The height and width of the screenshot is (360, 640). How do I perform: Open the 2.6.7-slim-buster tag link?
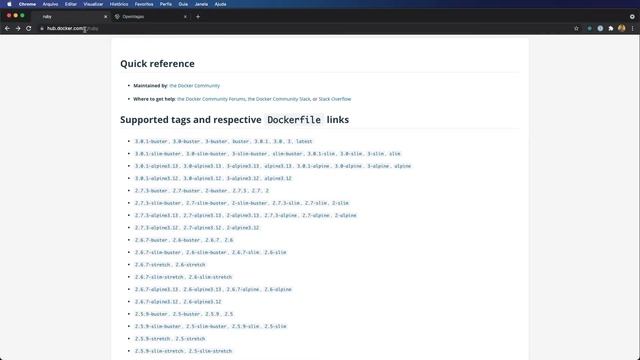click(x=158, y=252)
